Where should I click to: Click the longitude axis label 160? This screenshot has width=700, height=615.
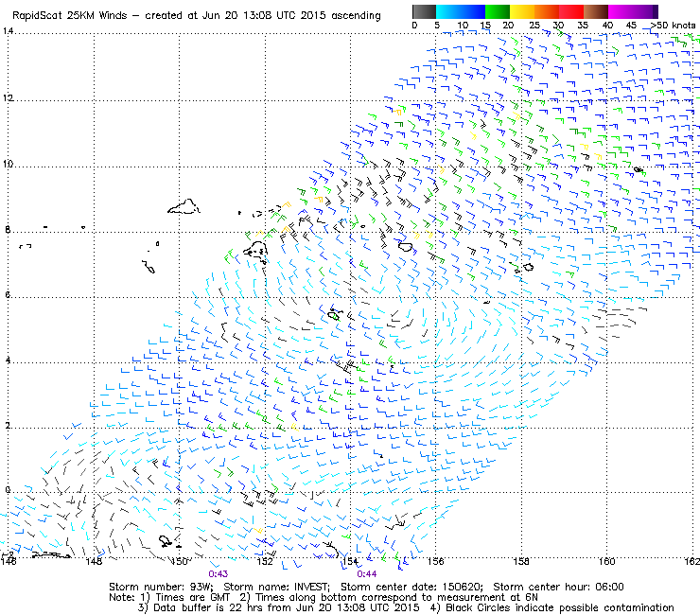pyautogui.click(x=606, y=561)
